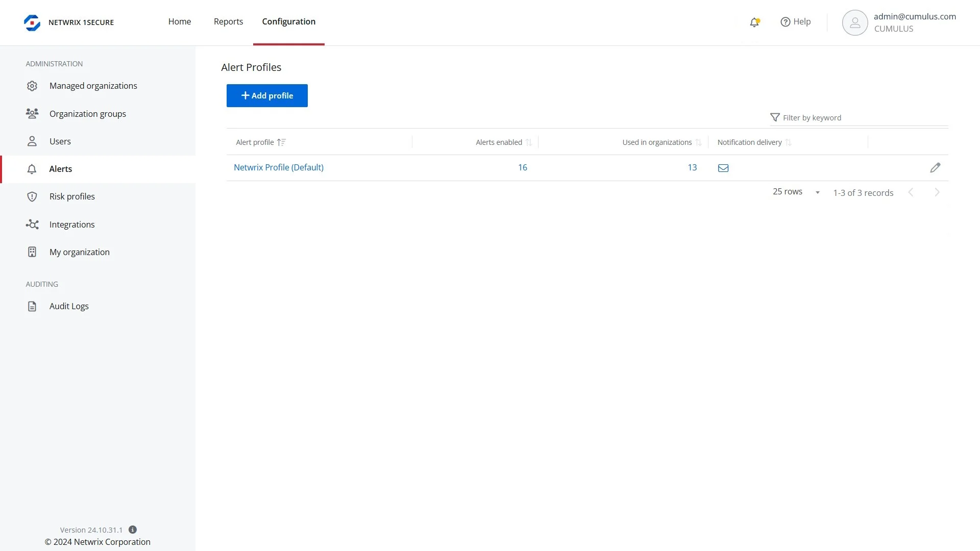Sort by Used in organizations arrows

click(x=698, y=142)
